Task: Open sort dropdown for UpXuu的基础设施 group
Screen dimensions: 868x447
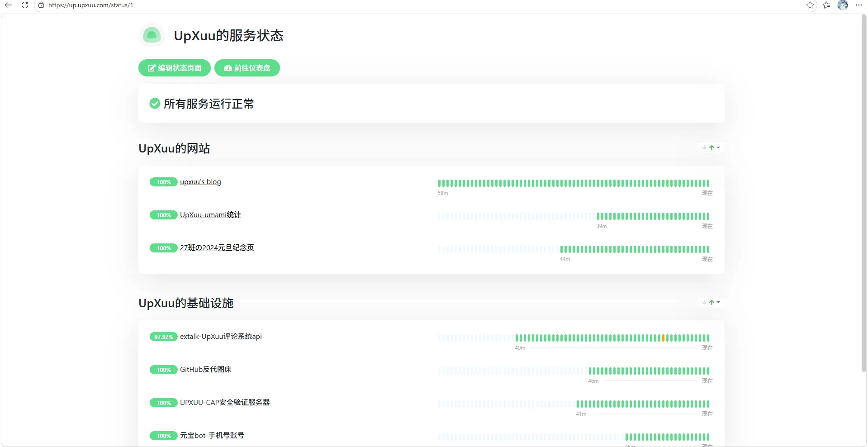Action: 711,302
